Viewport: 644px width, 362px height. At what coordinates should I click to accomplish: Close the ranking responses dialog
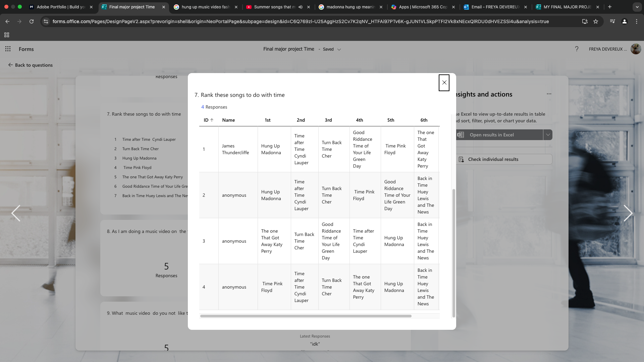[x=444, y=82]
